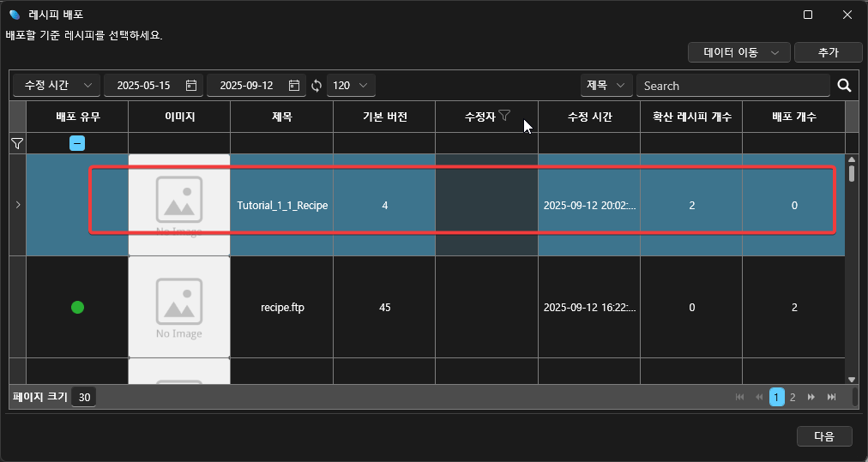Go to first page pager icon
This screenshot has width=868, height=462.
739,397
